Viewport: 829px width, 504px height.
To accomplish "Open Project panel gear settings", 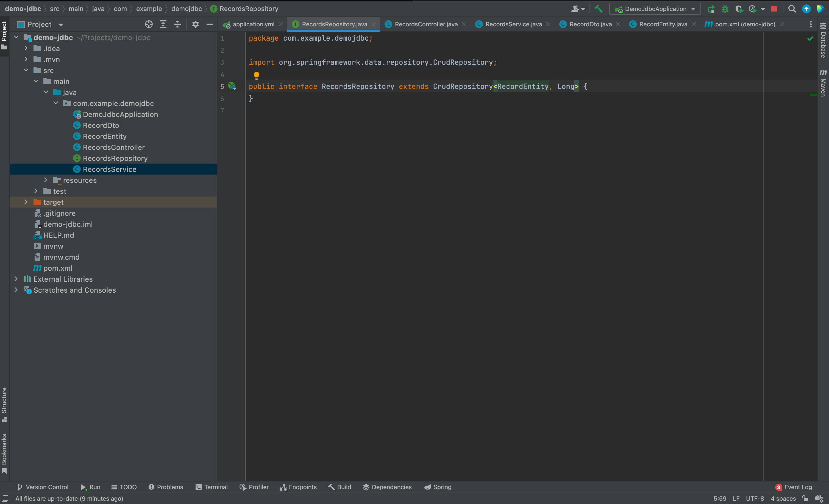I will tap(196, 24).
